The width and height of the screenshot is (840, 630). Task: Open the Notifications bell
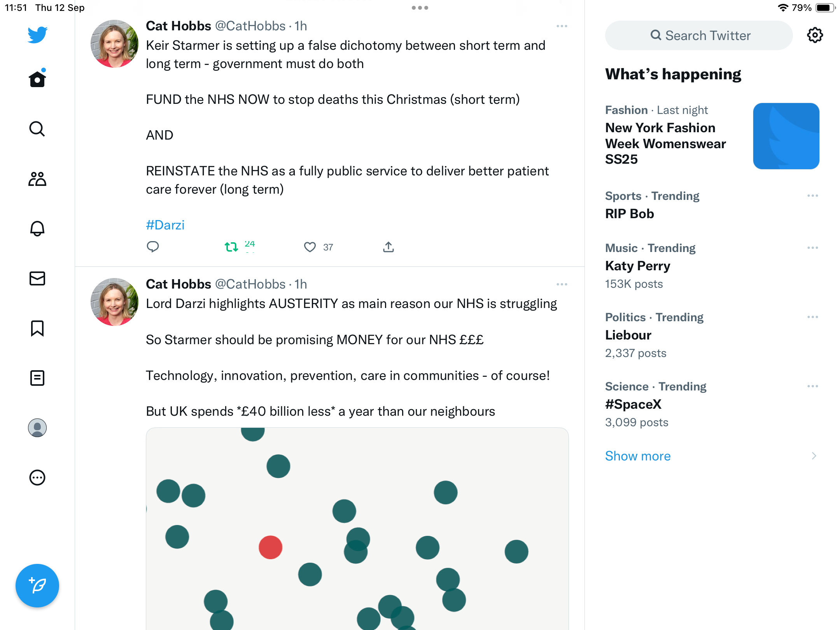(x=37, y=228)
